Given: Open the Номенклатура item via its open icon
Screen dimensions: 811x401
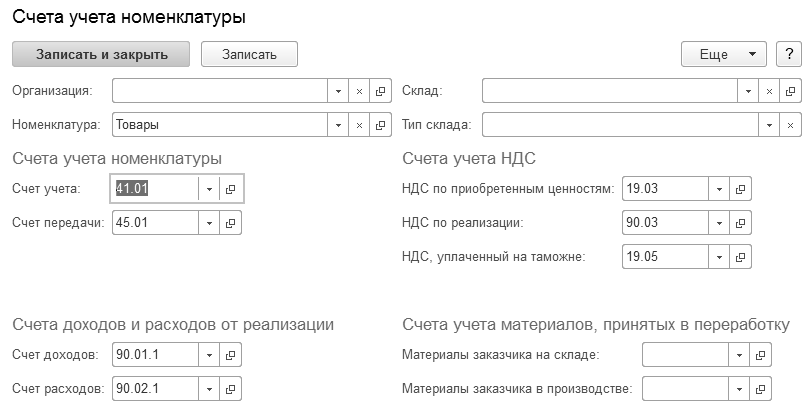Looking at the screenshot, I should pyautogui.click(x=380, y=126).
